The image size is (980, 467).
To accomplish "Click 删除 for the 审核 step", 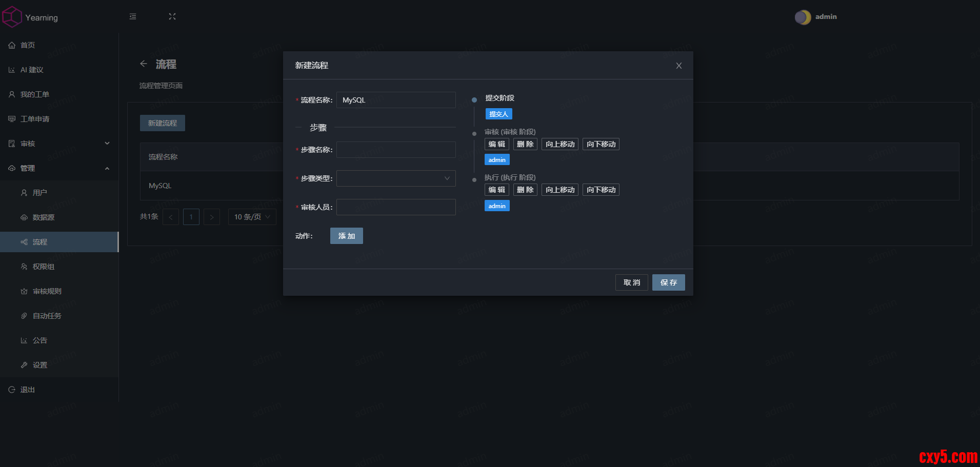I will click(x=525, y=144).
